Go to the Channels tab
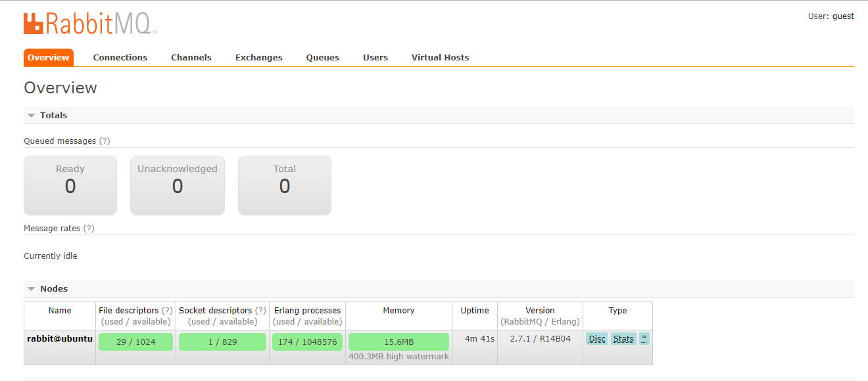This screenshot has width=868, height=381. coord(191,58)
